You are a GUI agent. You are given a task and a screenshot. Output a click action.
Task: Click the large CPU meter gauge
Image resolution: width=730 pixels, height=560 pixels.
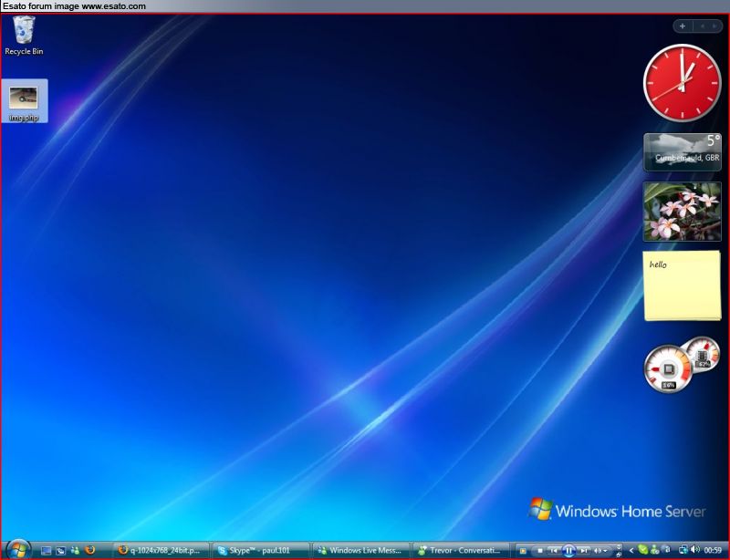tap(669, 368)
